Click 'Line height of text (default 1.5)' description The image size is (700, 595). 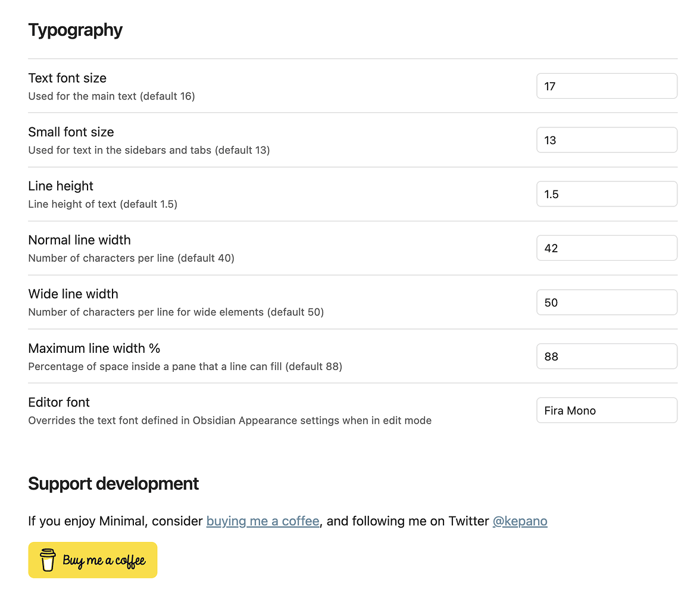pyautogui.click(x=102, y=205)
